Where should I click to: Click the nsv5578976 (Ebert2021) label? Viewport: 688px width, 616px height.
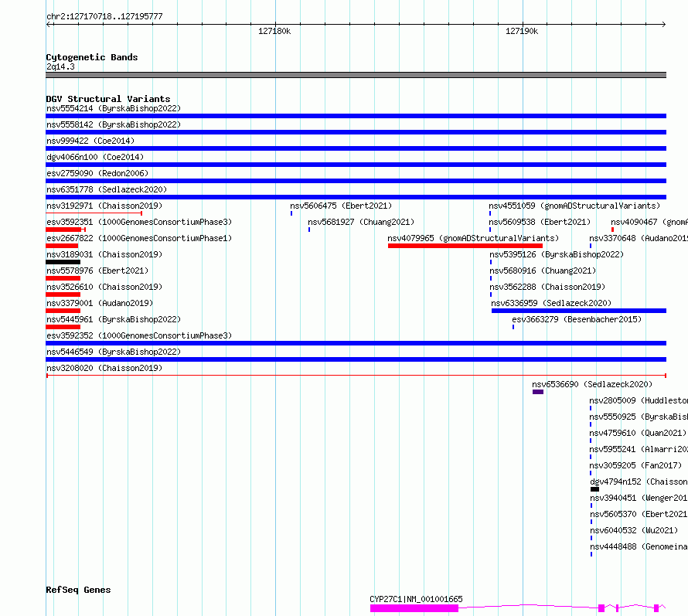(x=97, y=271)
